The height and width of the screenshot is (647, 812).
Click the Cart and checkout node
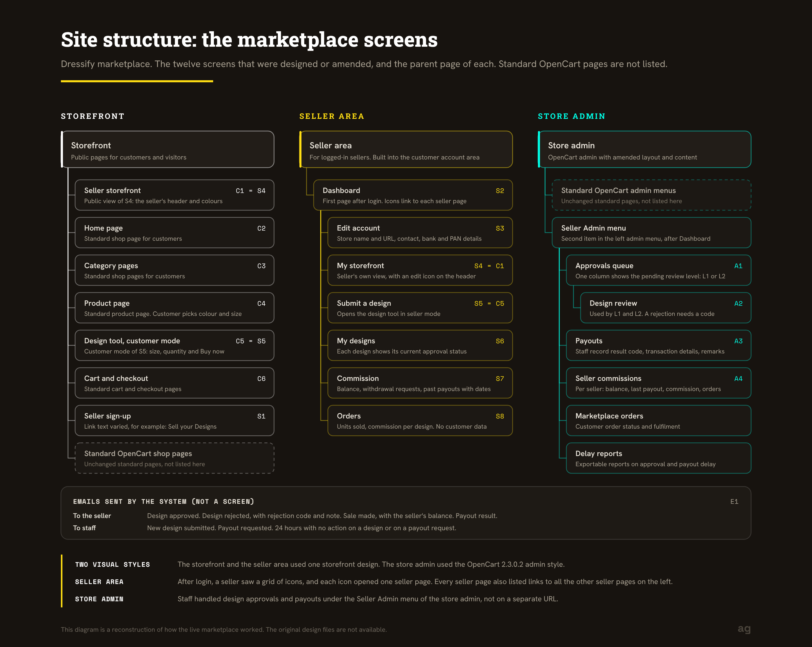point(174,383)
